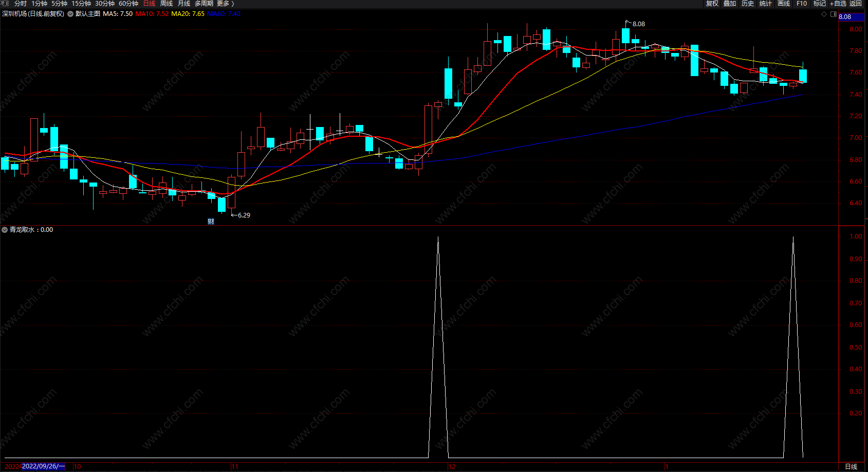Click the 1.00 indicator axis label
The width and height of the screenshot is (868, 472).
(856, 237)
